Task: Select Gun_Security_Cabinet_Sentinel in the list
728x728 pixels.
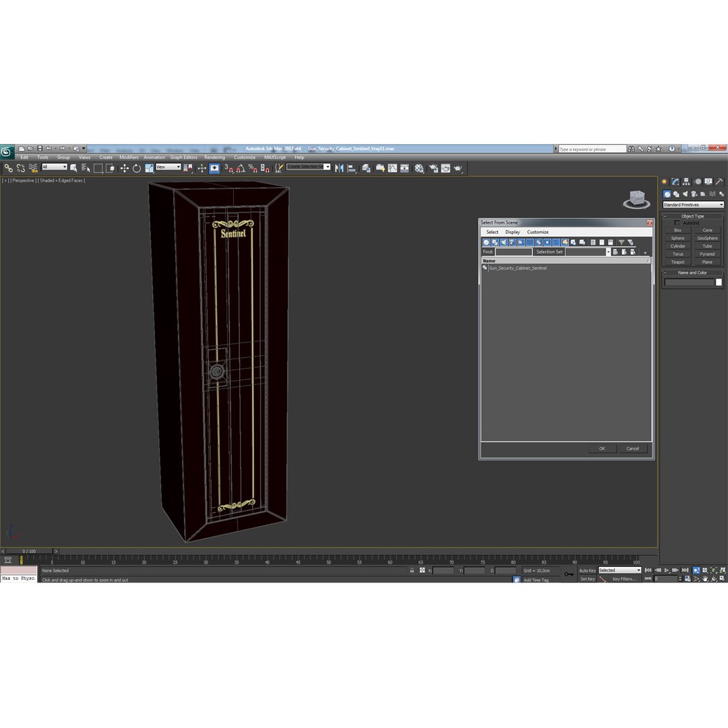Action: tap(518, 268)
